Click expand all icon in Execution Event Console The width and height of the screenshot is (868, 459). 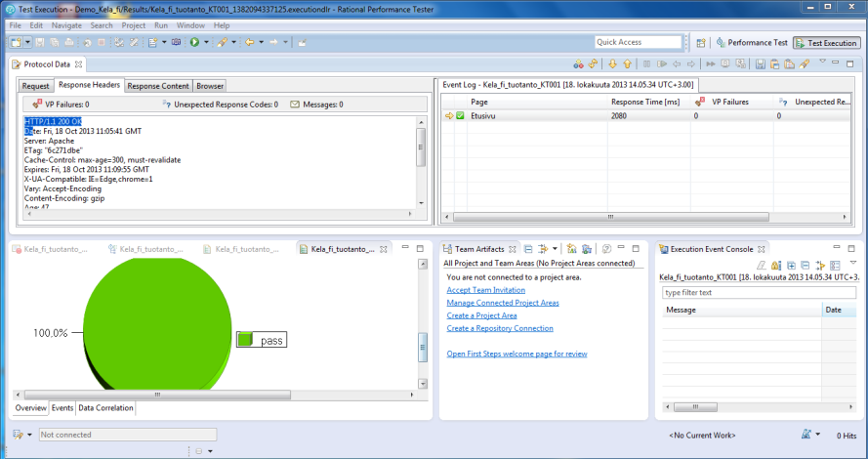(791, 266)
